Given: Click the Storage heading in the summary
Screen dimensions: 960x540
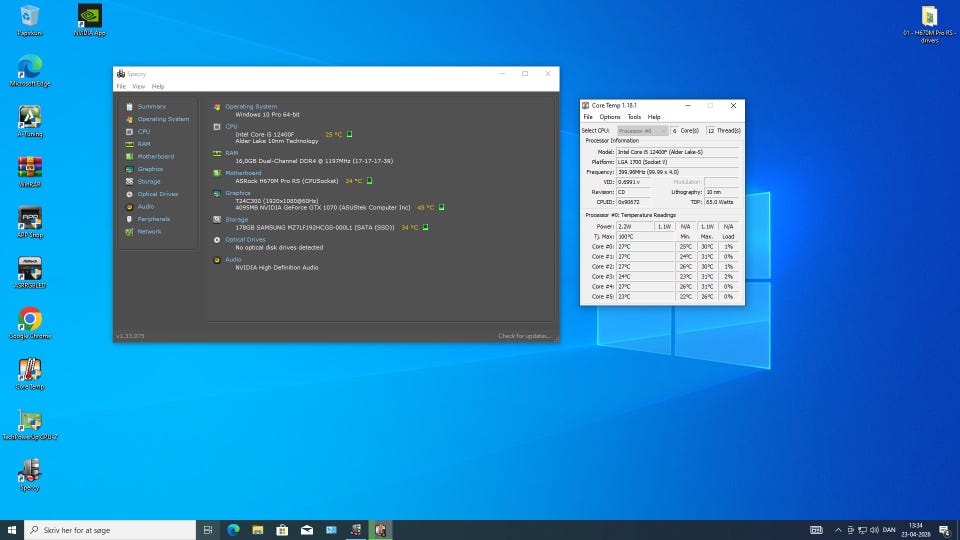Looking at the screenshot, I should coord(236,219).
